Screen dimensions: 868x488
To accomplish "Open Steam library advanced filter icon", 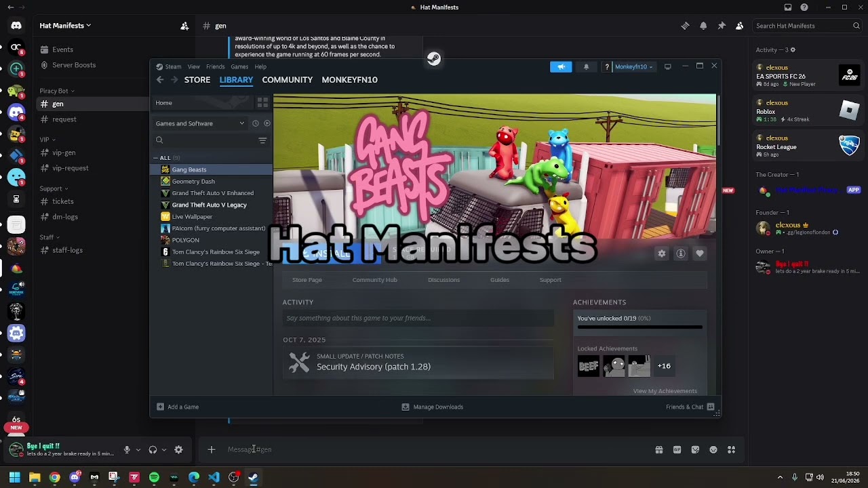I will click(262, 140).
